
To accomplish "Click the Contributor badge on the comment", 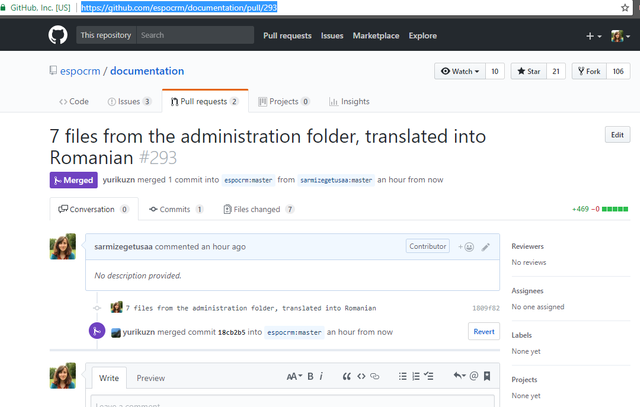I will pyautogui.click(x=428, y=246).
